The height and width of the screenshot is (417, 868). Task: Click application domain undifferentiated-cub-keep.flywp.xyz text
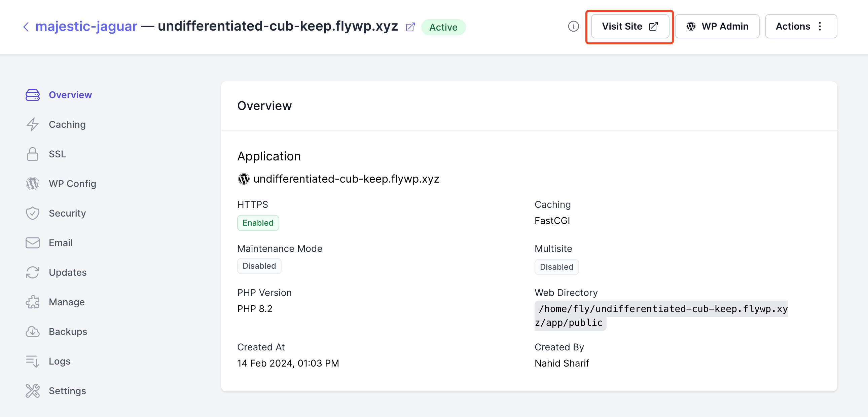[x=346, y=179]
